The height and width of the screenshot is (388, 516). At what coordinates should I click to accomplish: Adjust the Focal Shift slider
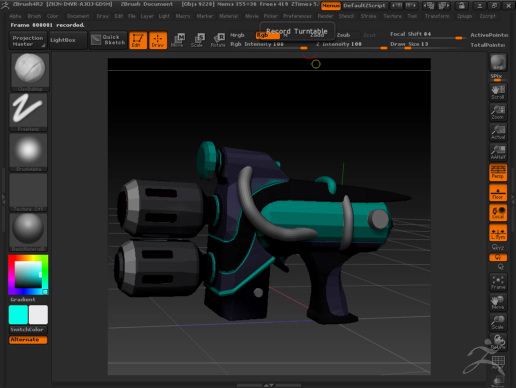(427, 35)
